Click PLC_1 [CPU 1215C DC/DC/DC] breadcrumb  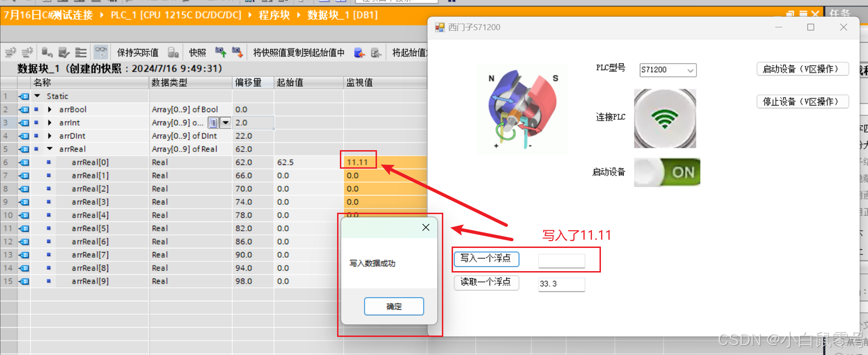[176, 15]
